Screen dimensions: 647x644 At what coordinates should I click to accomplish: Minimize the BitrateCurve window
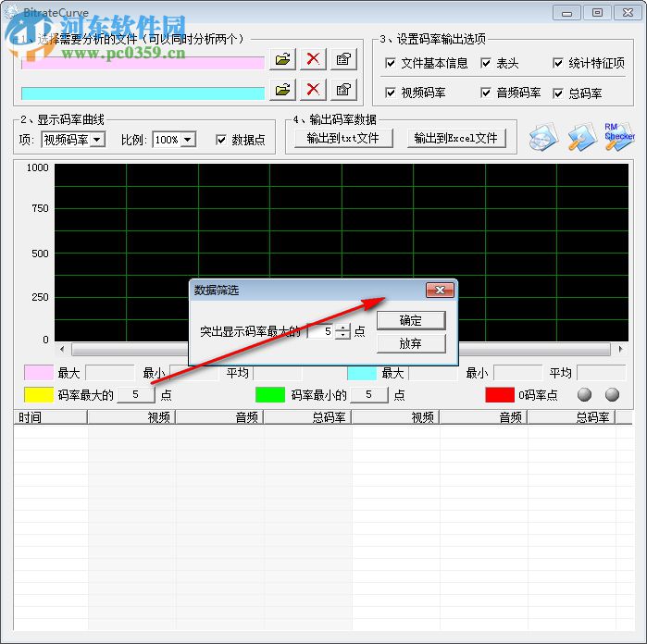pos(567,13)
